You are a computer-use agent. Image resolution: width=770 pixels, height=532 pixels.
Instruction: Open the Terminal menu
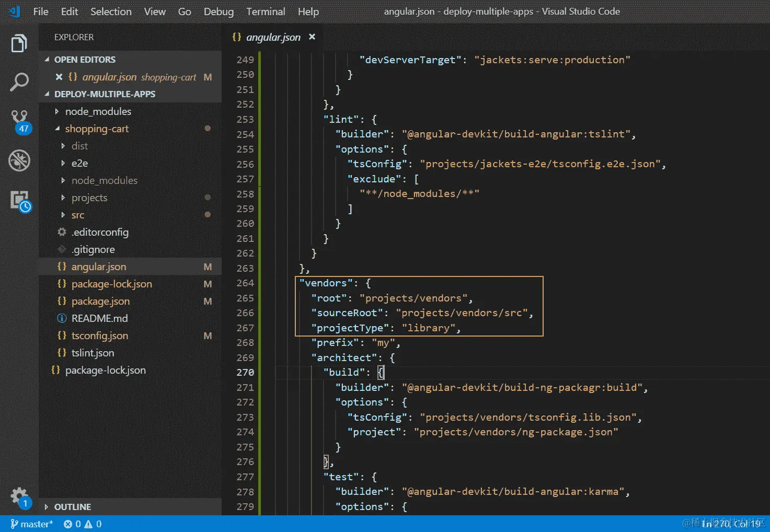pyautogui.click(x=266, y=11)
